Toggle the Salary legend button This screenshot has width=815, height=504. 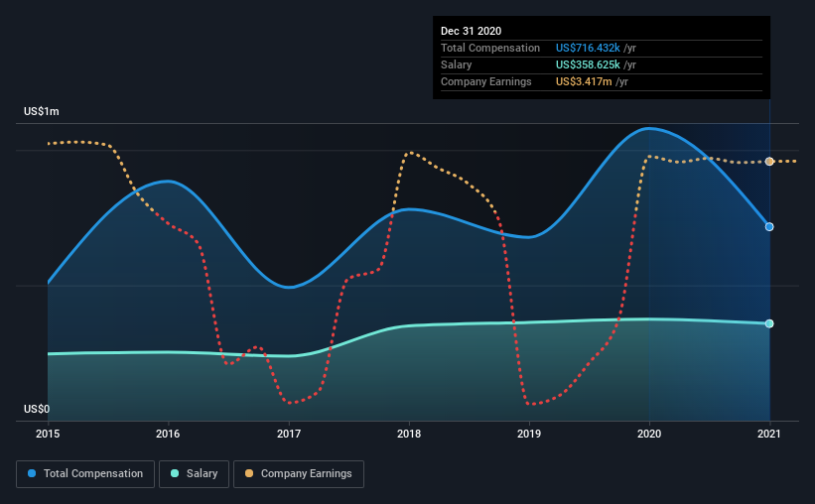194,474
